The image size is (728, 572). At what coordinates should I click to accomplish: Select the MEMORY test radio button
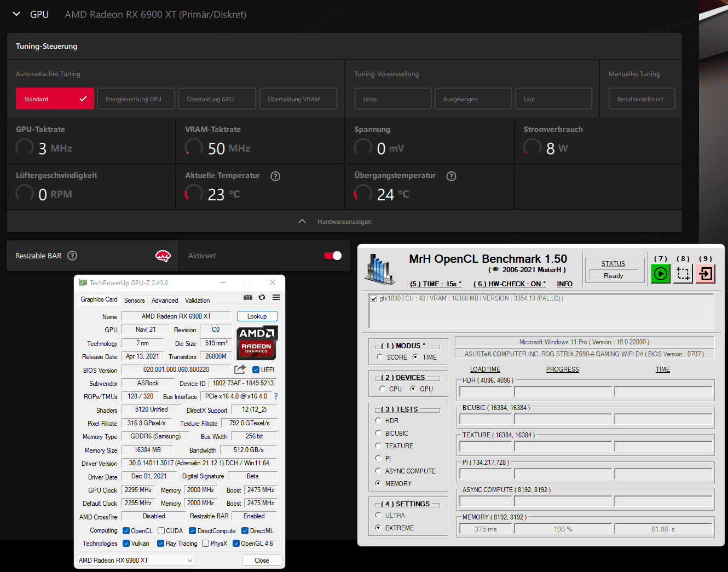[x=378, y=483]
